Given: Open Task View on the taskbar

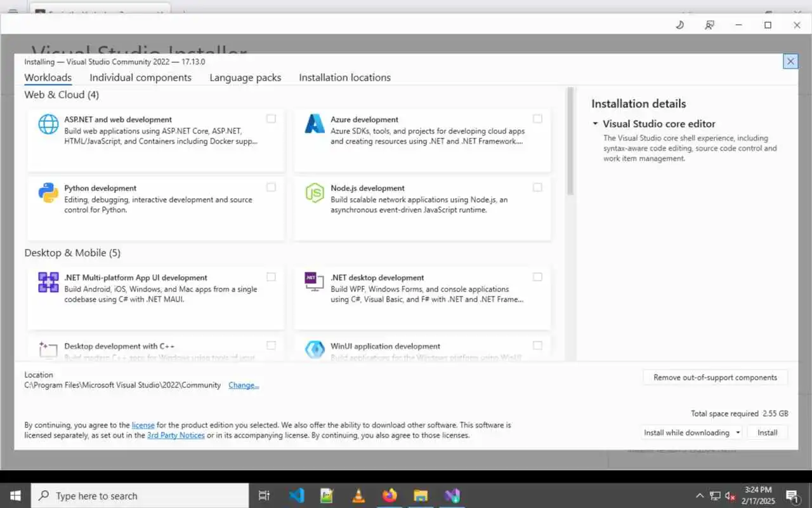Looking at the screenshot, I should pos(265,496).
